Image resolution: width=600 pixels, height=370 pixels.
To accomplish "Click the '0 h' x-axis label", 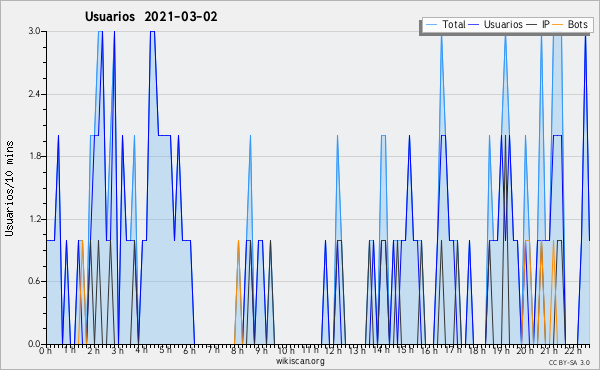I will coord(45,351).
